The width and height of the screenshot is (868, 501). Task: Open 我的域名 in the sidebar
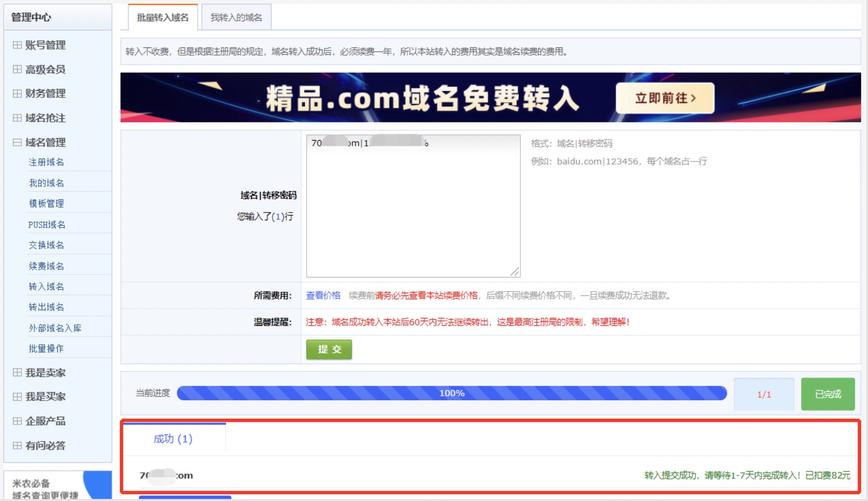click(x=46, y=183)
